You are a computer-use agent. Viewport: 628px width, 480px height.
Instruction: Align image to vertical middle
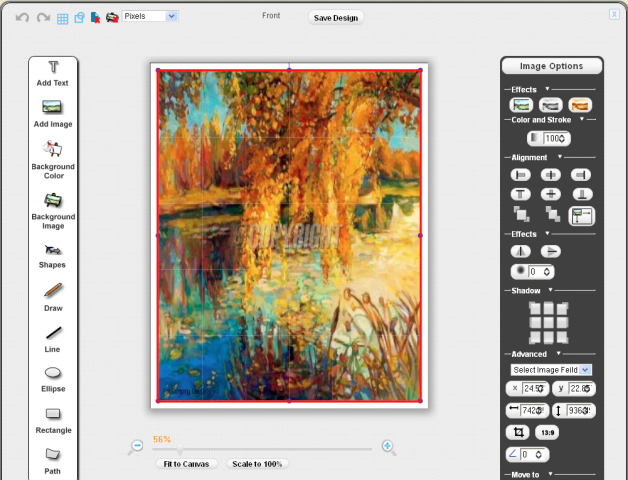pyautogui.click(x=551, y=194)
